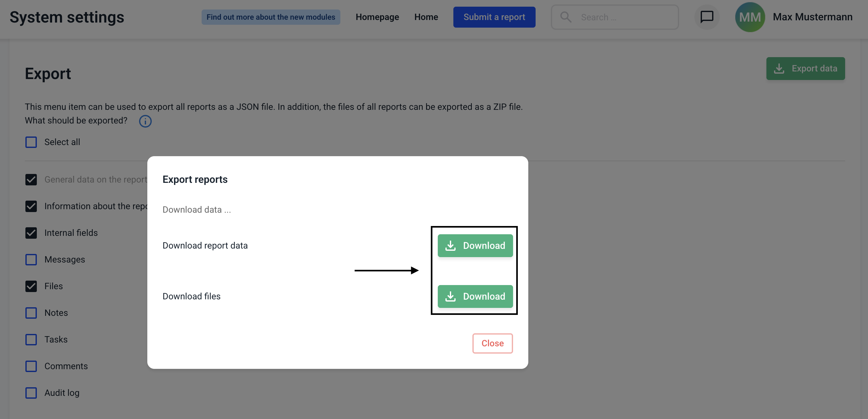Tick the Tasks checkbox
Image resolution: width=868 pixels, height=419 pixels.
[31, 340]
